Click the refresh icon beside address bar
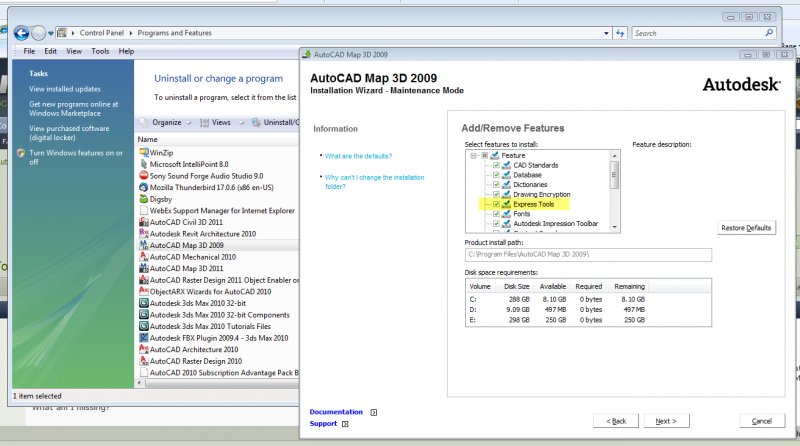The height and width of the screenshot is (446, 800). pos(620,33)
